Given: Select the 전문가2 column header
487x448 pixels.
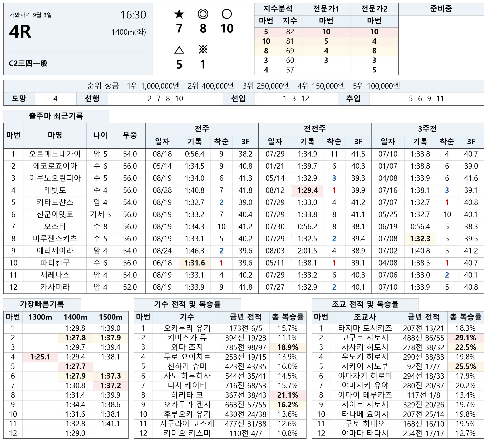Looking at the screenshot, I should [x=374, y=9].
